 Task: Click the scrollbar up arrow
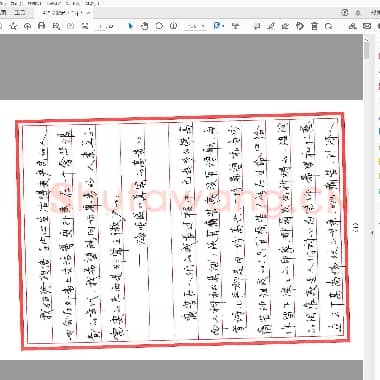point(367,40)
